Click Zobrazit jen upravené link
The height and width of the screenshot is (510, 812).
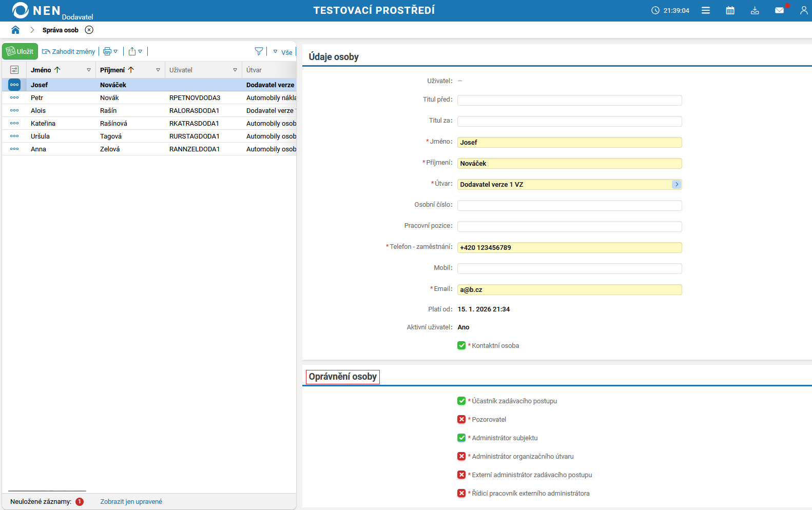point(131,501)
